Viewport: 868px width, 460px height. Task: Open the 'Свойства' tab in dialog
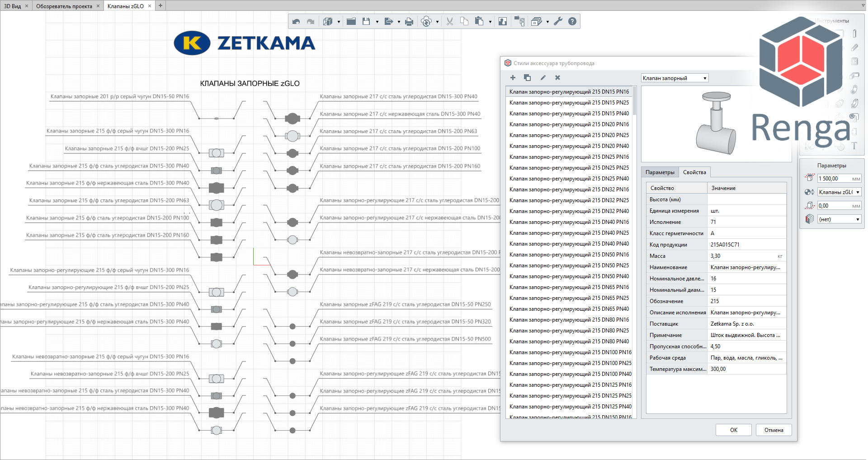point(694,172)
